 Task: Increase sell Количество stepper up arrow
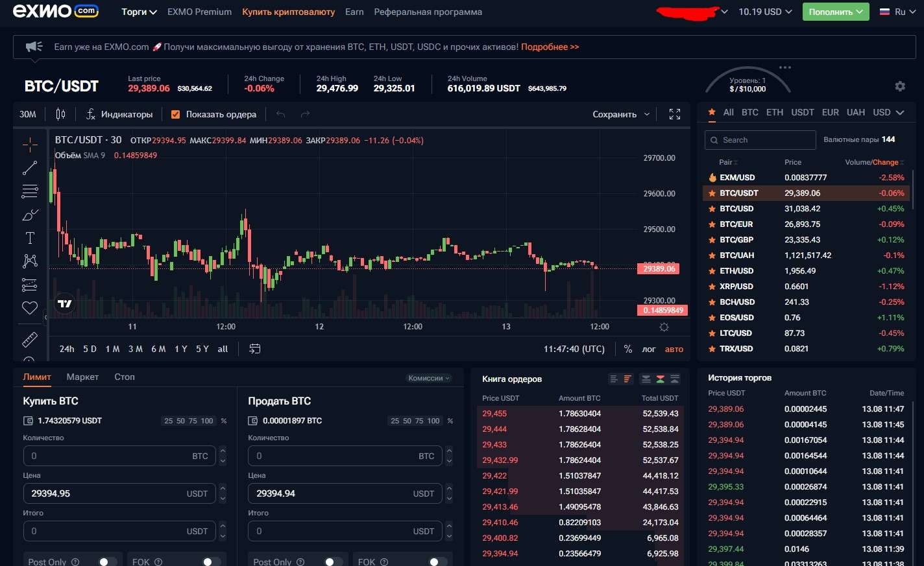coord(449,451)
